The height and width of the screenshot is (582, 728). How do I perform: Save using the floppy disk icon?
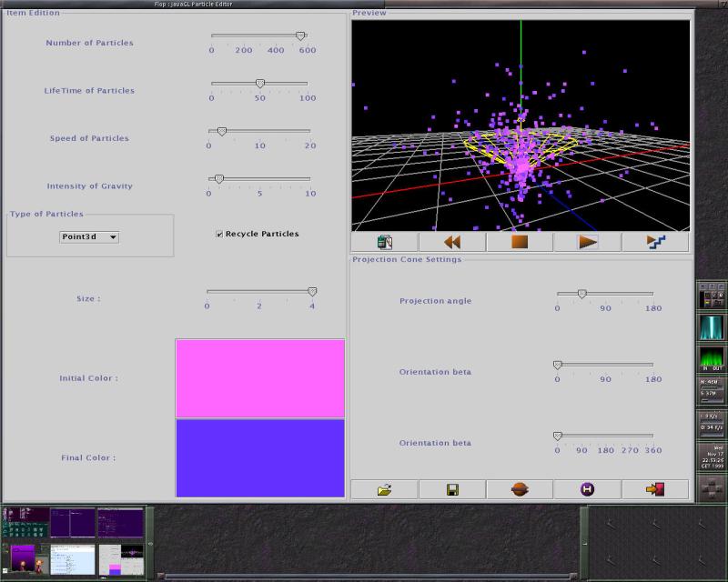click(x=452, y=489)
